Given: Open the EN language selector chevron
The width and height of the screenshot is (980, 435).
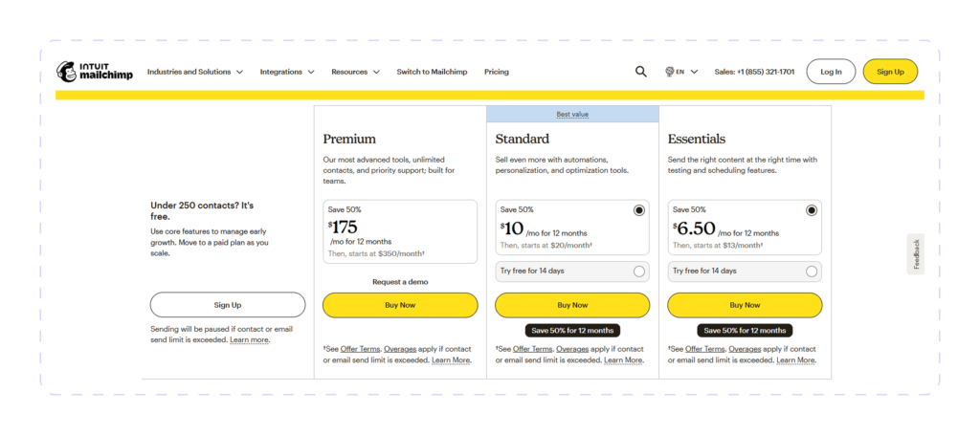Looking at the screenshot, I should (695, 72).
